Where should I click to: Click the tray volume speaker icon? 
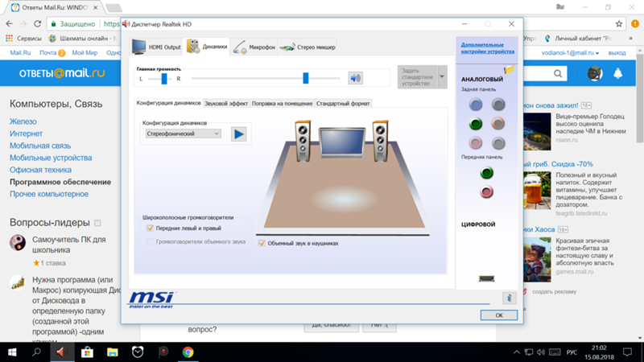point(541,352)
